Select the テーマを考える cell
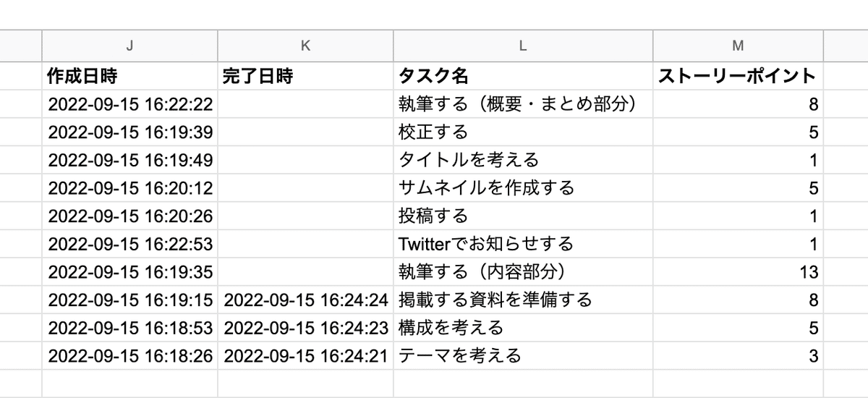 tap(523, 356)
